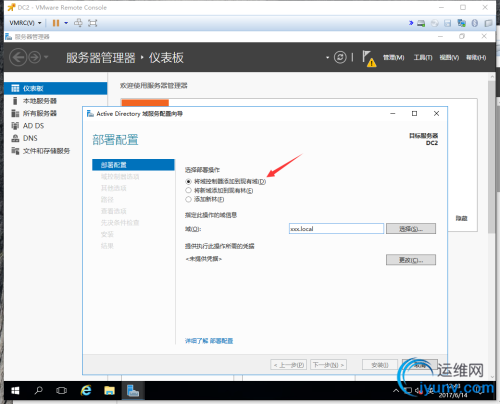Click the 隐藏 link on the welcome tile
500x404 pixels.
coord(462,218)
